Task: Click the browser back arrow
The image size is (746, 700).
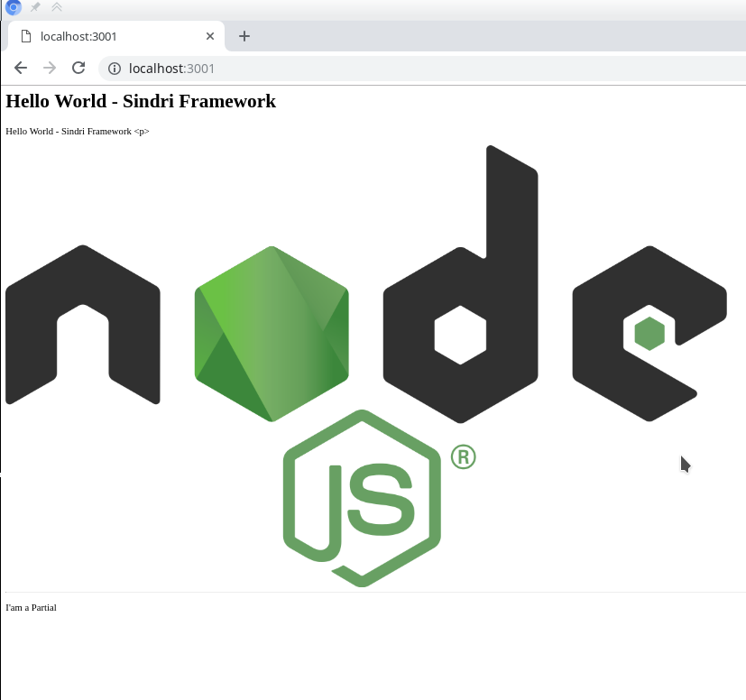Action: [21, 68]
